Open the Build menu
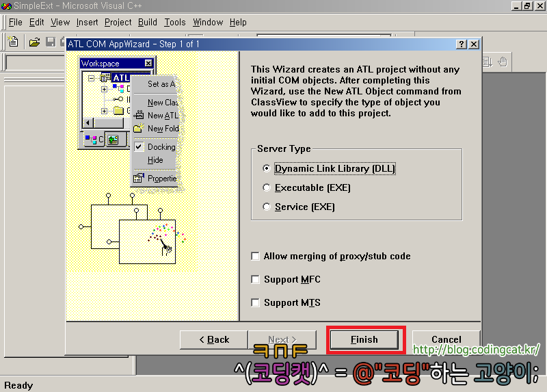Image resolution: width=547 pixels, height=392 pixels. (148, 23)
